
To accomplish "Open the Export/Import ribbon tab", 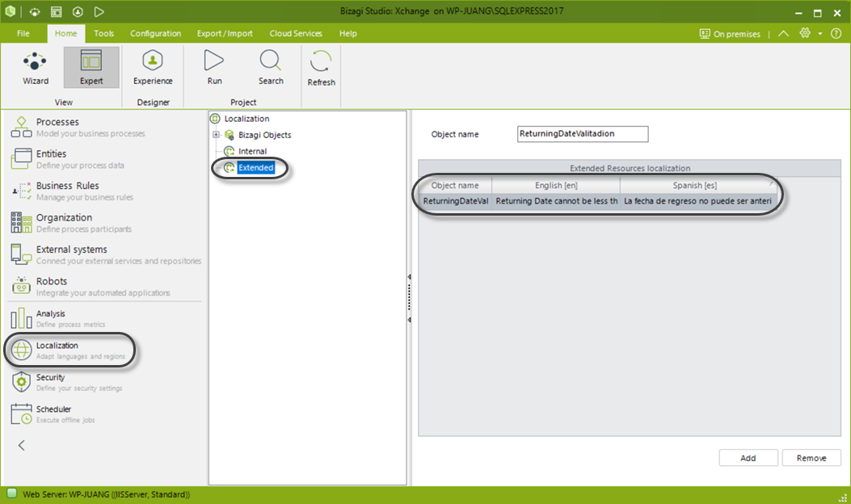I will [x=225, y=33].
